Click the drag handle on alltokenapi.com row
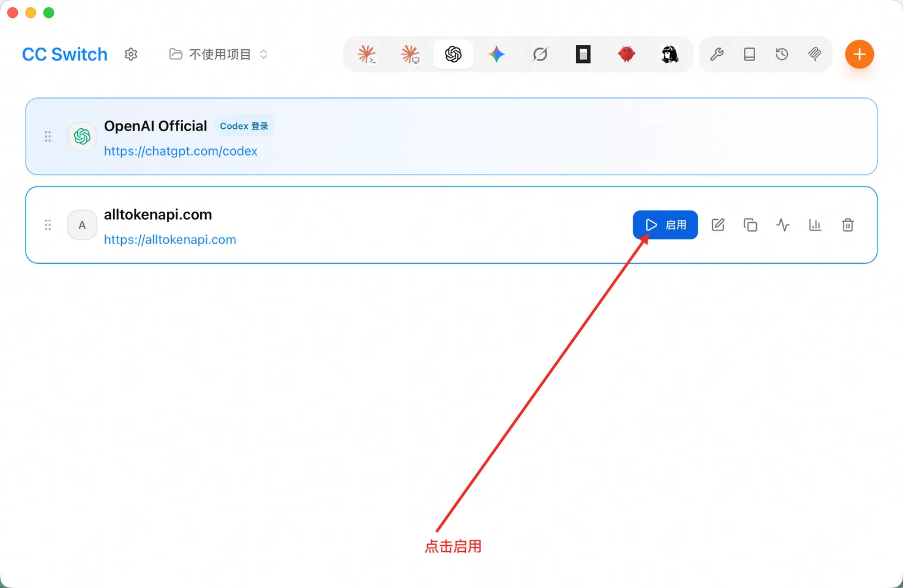 48,225
